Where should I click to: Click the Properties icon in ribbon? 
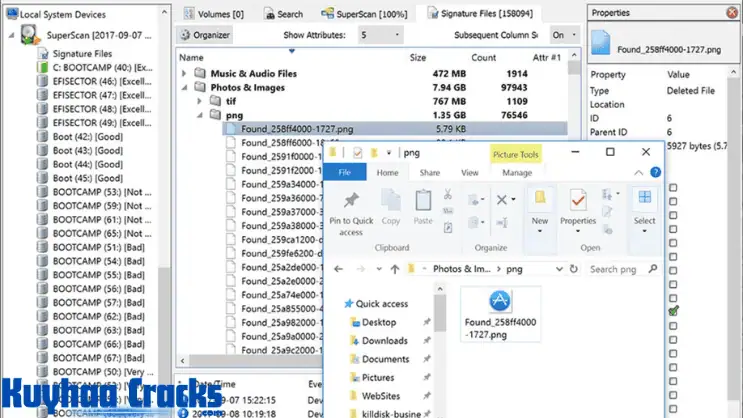point(577,201)
